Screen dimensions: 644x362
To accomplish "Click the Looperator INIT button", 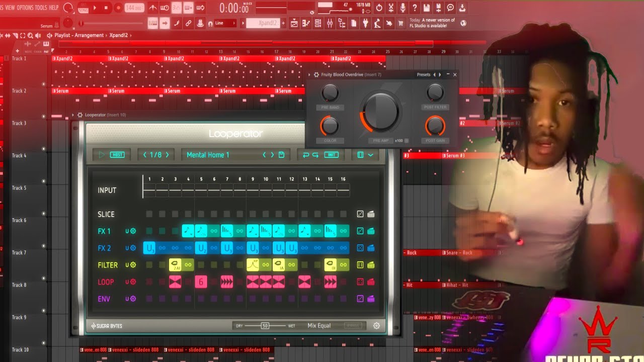I will tap(332, 155).
